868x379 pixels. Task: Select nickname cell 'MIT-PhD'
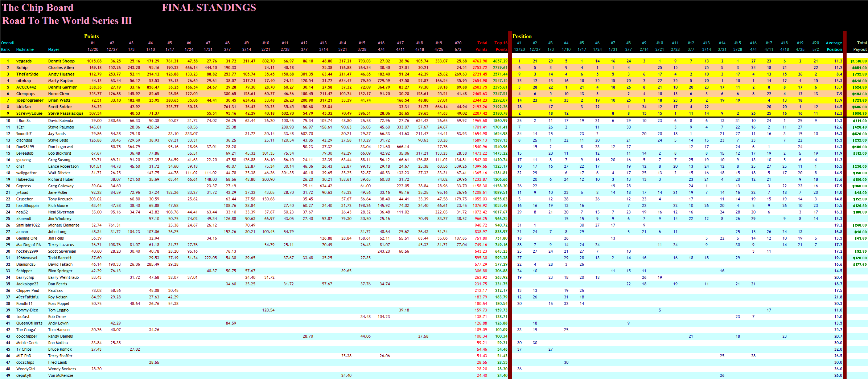(x=24, y=356)
